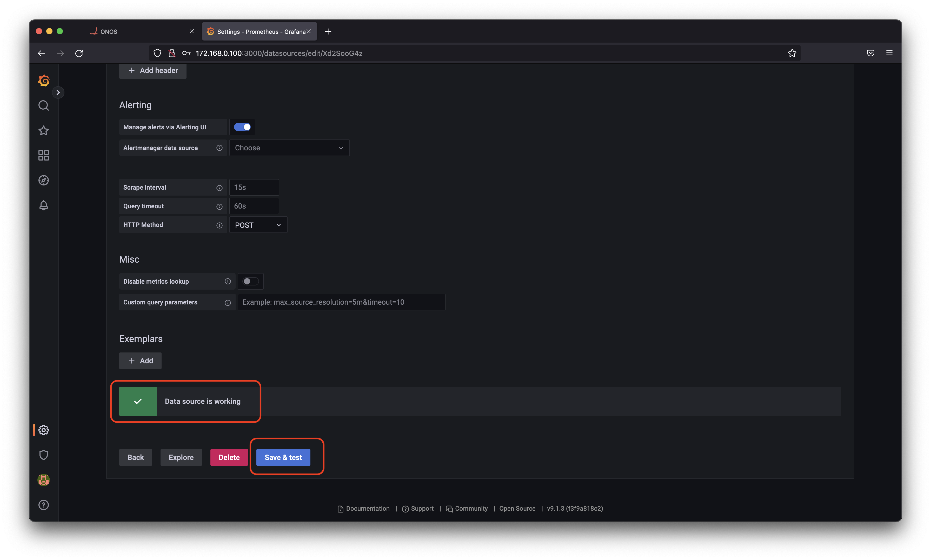This screenshot has height=560, width=931.
Task: Show info for HTTP Method
Action: click(x=219, y=225)
